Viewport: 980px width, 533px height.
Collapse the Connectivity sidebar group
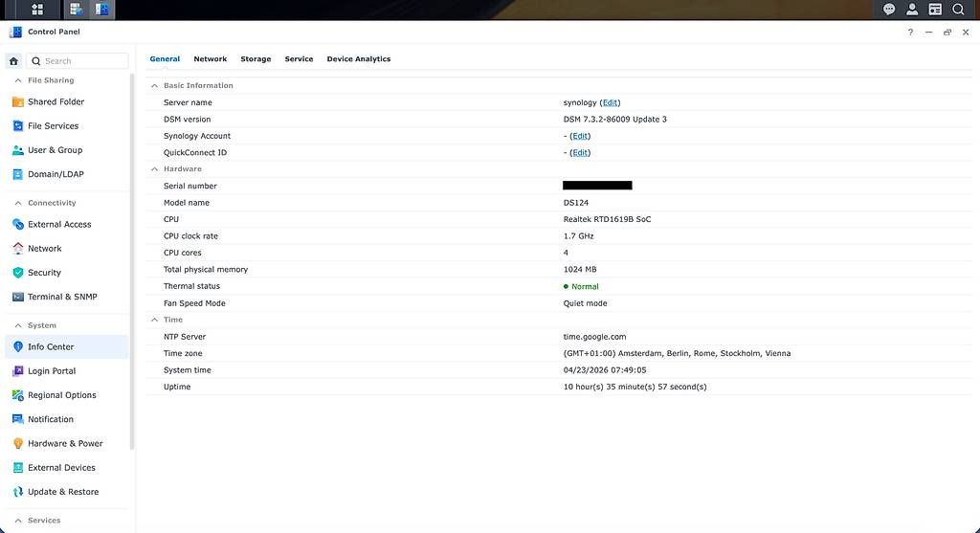coord(18,203)
